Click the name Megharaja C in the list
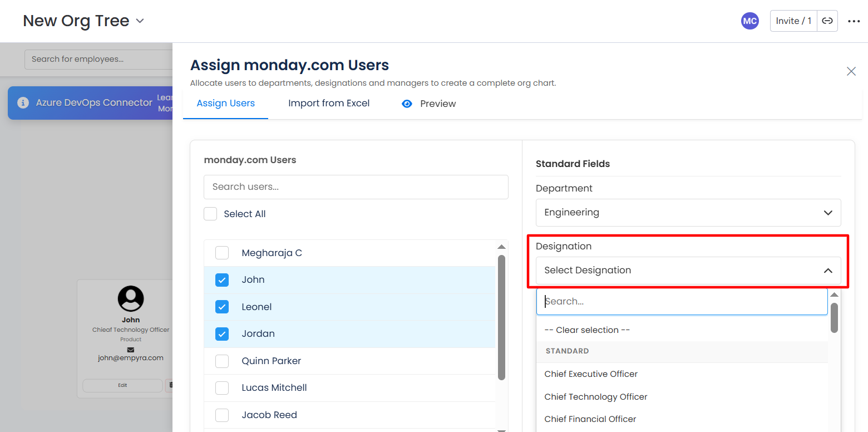Viewport: 868px width, 432px height. [272, 253]
